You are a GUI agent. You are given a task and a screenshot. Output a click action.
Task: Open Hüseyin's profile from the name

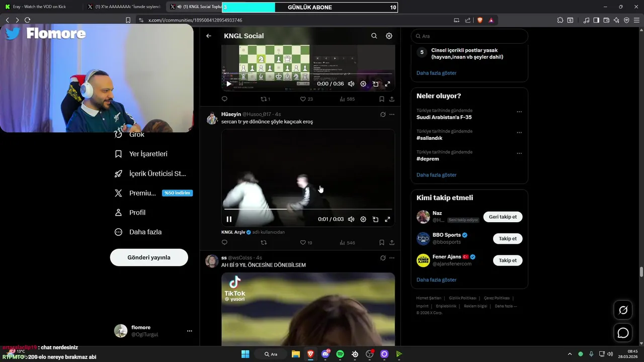click(231, 114)
